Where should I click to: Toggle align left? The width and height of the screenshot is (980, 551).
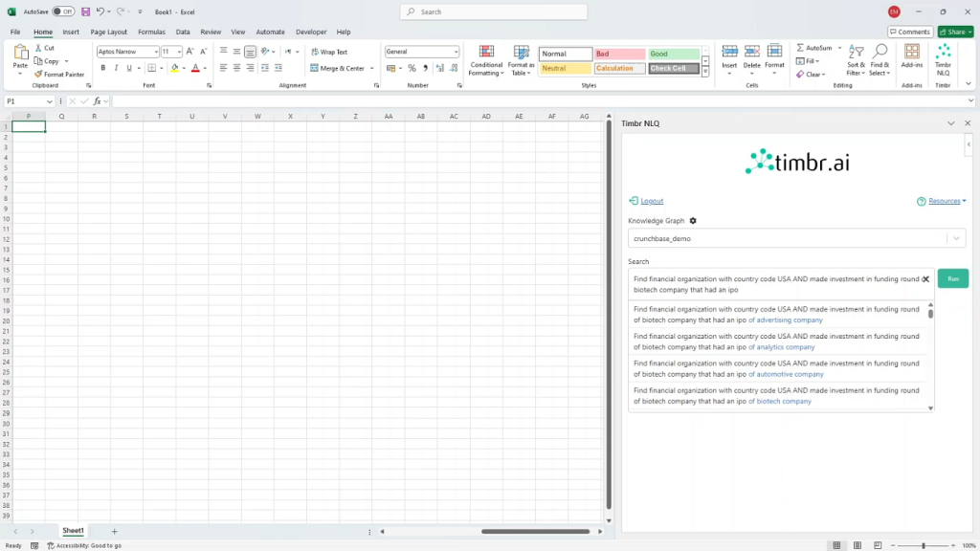pyautogui.click(x=223, y=68)
